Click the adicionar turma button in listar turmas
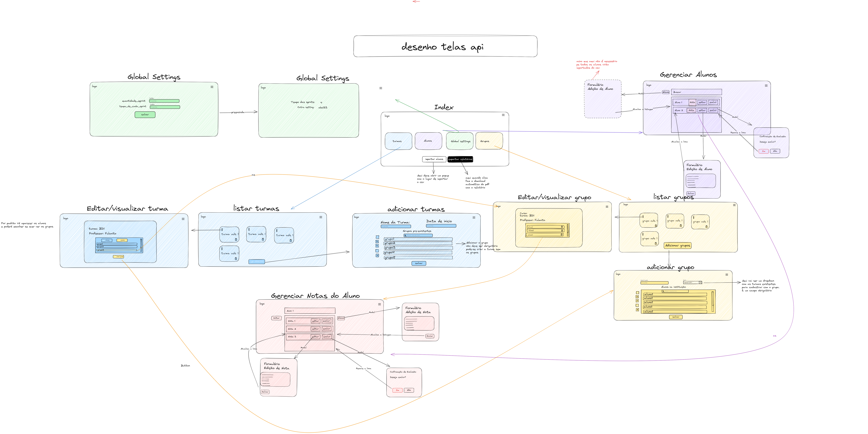The width and height of the screenshot is (868, 434). 257,262
